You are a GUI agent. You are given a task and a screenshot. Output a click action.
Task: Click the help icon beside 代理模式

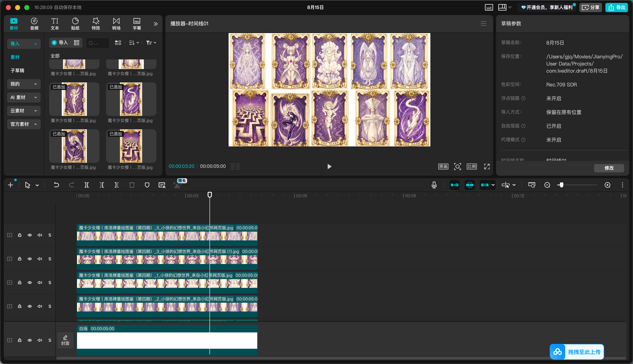pyautogui.click(x=523, y=140)
